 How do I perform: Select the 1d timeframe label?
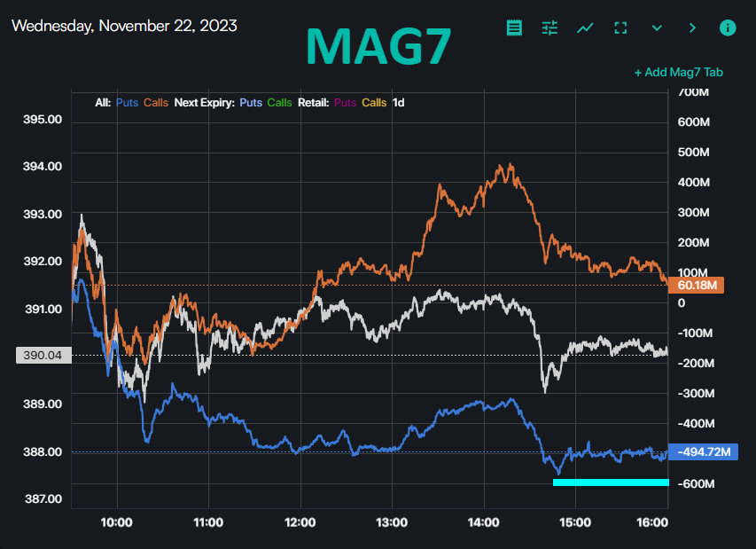398,103
